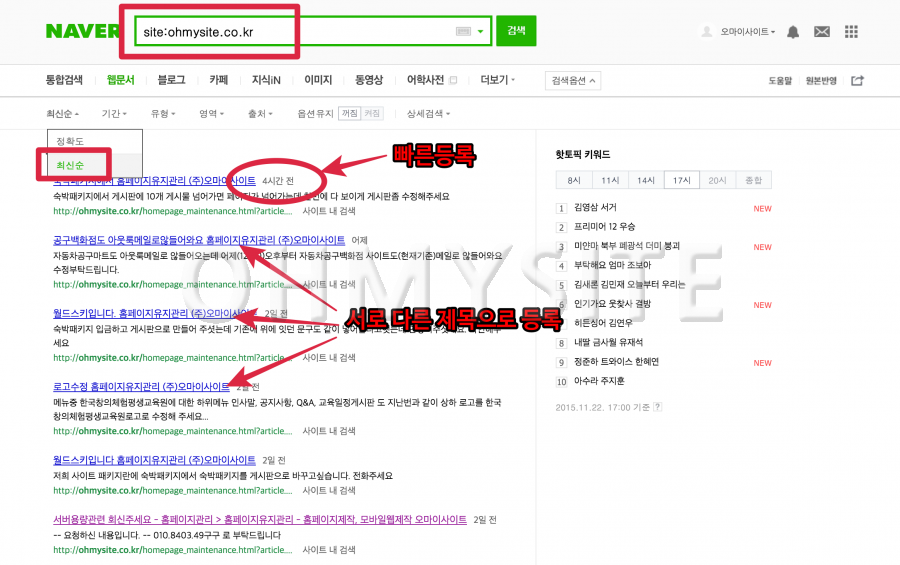This screenshot has width=900, height=565.
Task: Click the share/export icon next to 원본반영
Action: click(x=857, y=81)
